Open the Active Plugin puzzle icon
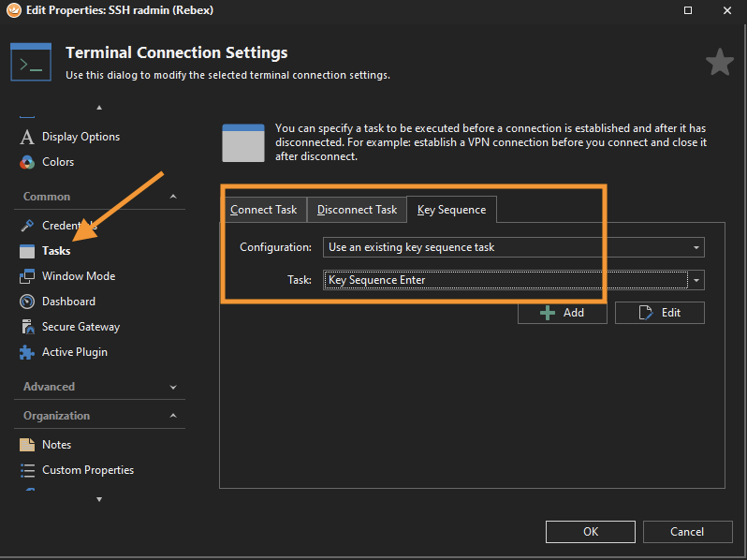Screen dimensions: 747x560 (26, 352)
